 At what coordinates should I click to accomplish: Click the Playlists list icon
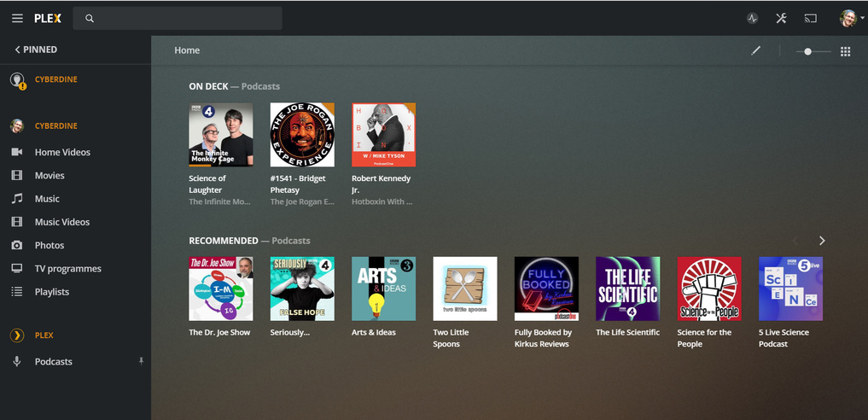tap(17, 292)
